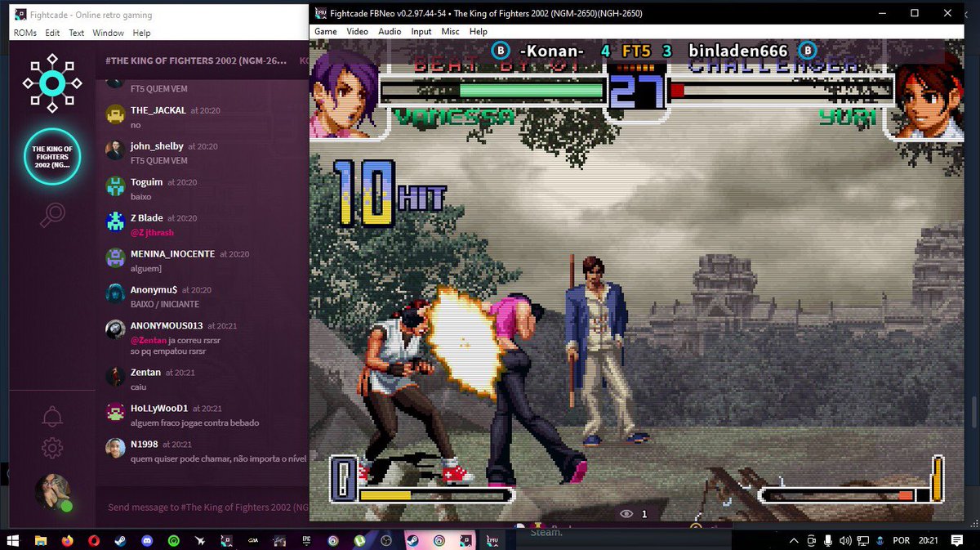
Task: Launch Firefox from taskbar
Action: coord(67,540)
